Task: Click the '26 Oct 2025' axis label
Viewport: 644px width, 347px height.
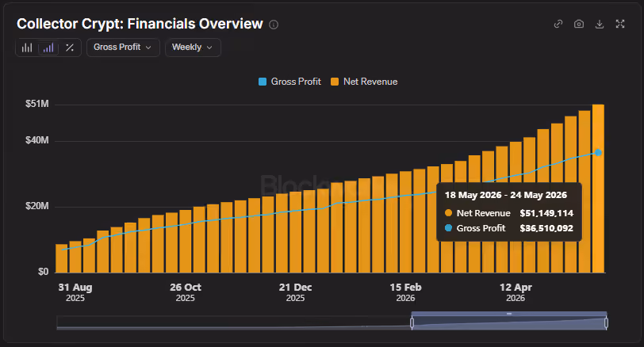Action: [186, 292]
